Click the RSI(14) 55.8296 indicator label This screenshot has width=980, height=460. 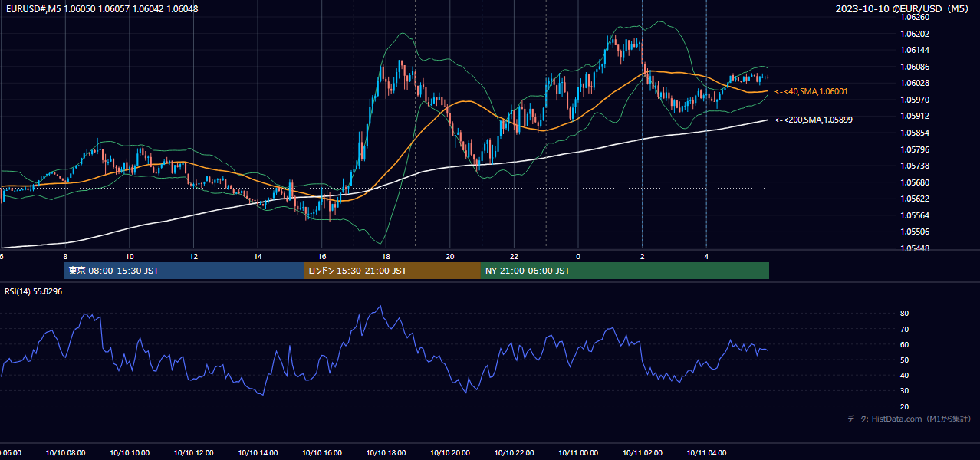pyautogui.click(x=34, y=291)
